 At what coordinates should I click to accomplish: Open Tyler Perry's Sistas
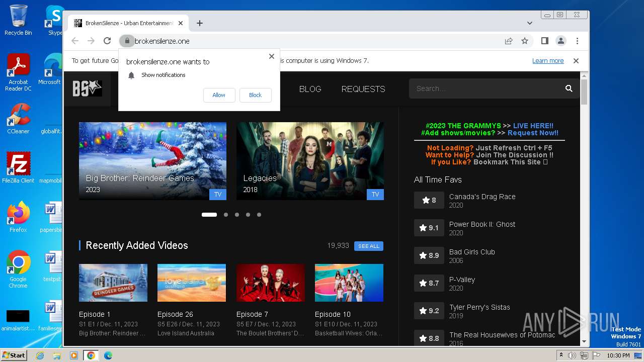(479, 307)
